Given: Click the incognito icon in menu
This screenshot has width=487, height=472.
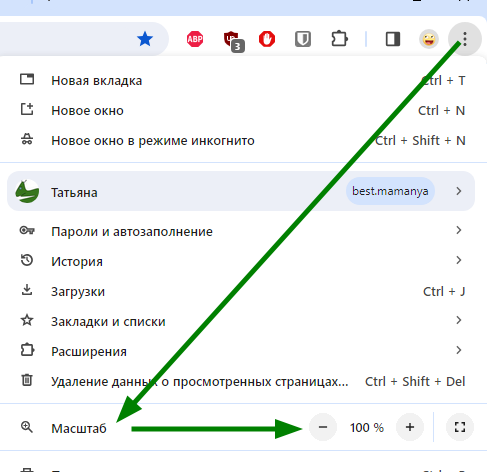Looking at the screenshot, I should [27, 139].
